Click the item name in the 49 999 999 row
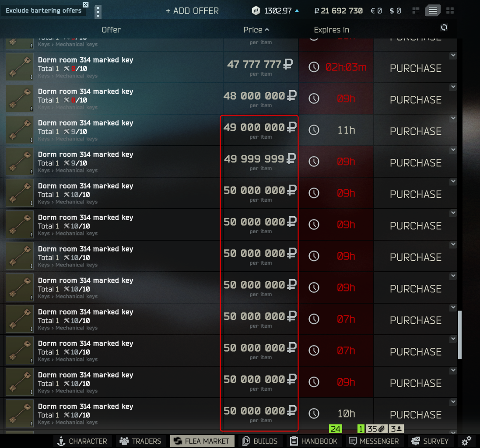The width and height of the screenshot is (480, 448). tap(85, 154)
